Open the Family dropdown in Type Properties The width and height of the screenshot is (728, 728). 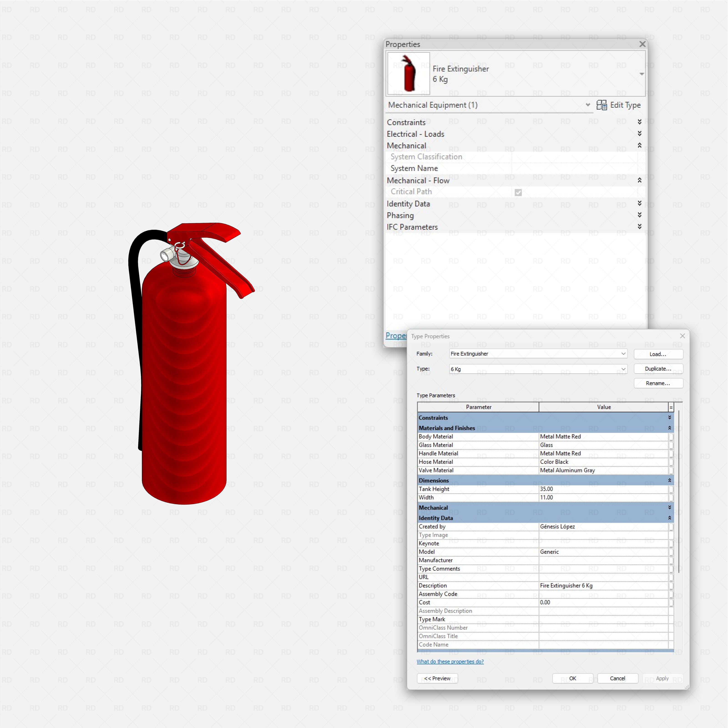623,354
